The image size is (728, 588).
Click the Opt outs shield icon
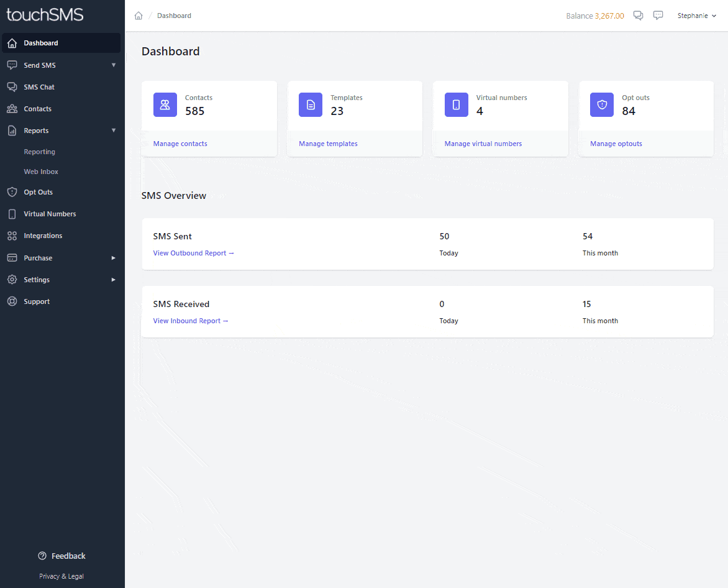(x=602, y=104)
